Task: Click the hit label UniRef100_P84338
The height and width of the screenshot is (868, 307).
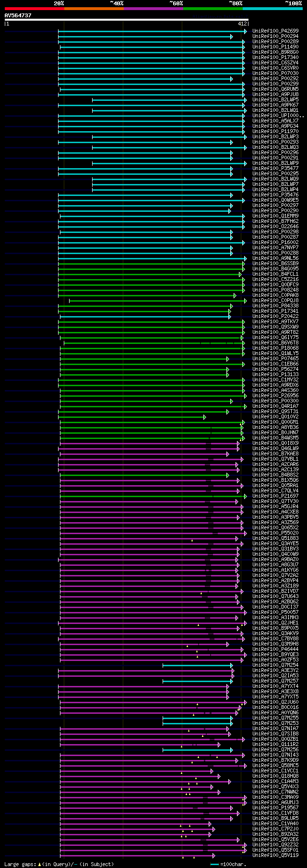Action: (x=275, y=306)
